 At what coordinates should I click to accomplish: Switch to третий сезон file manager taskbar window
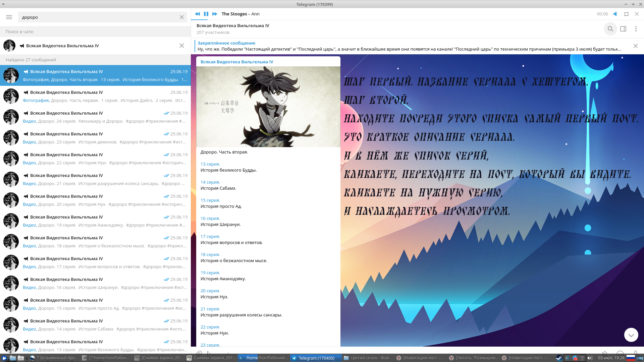368,358
